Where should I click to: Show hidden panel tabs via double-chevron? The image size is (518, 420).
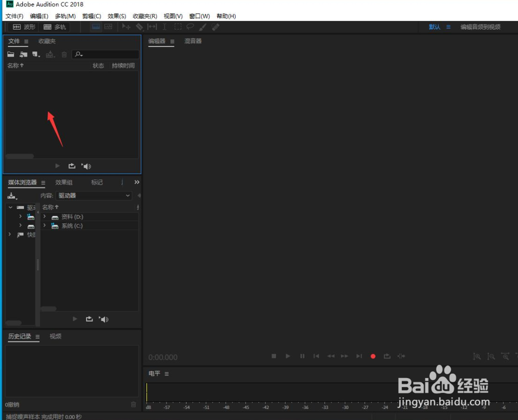tap(137, 182)
